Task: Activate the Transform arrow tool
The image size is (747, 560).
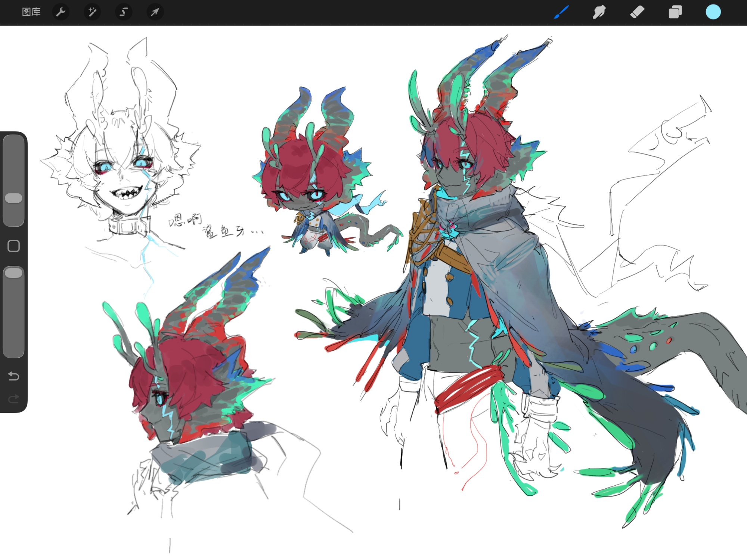Action: 155,12
